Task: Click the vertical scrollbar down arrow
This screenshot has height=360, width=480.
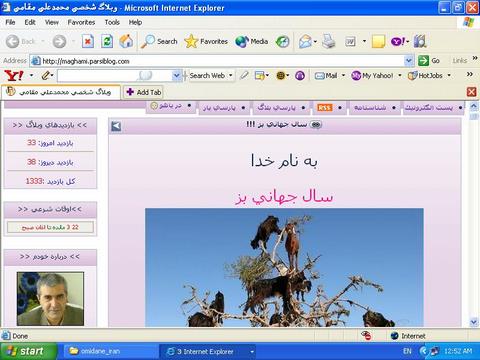Action: pyautogui.click(x=474, y=322)
